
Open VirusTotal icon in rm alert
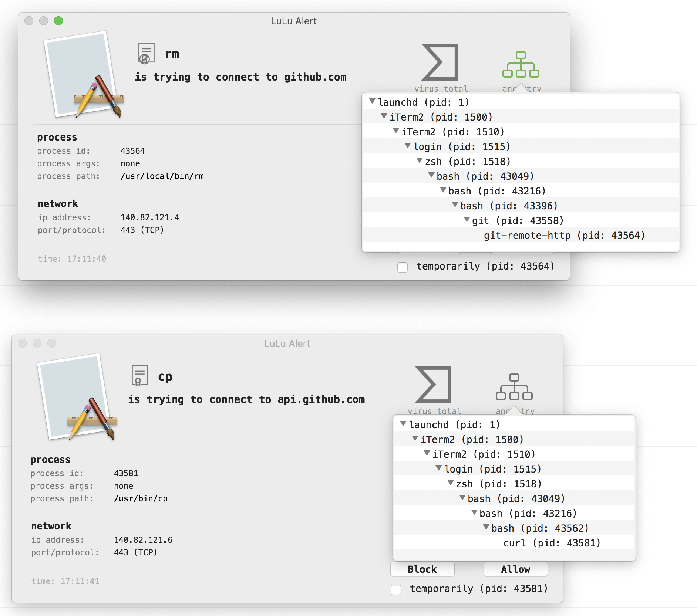[x=440, y=62]
